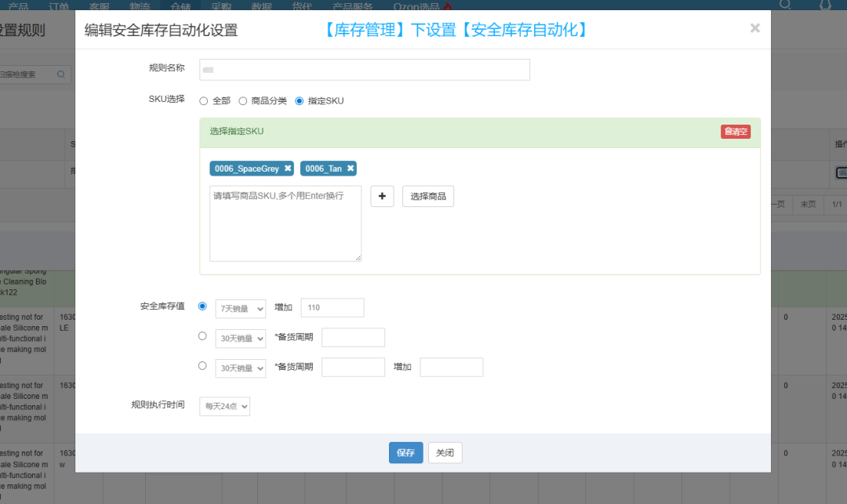This screenshot has width=847, height=504.
Task: Select the second safety stock rule radio button
Action: [x=202, y=337]
